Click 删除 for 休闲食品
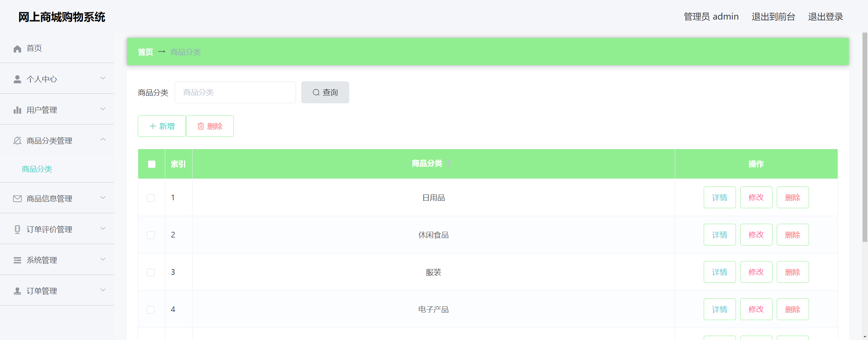Viewport: 868px width, 340px height. pyautogui.click(x=793, y=235)
